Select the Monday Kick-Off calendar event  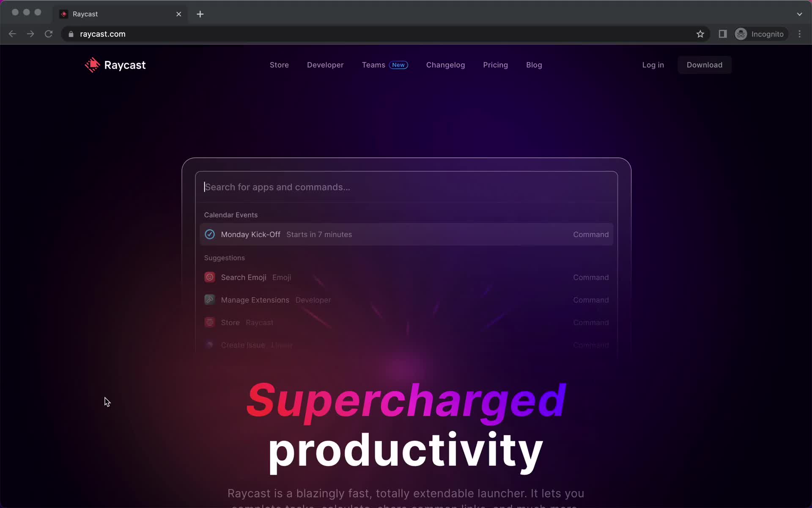(x=406, y=234)
